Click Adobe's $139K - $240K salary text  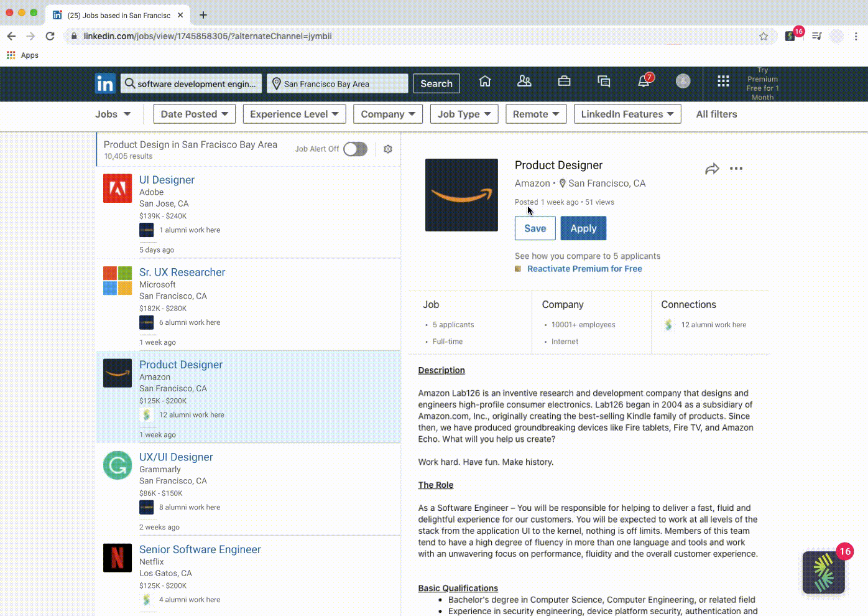(163, 216)
